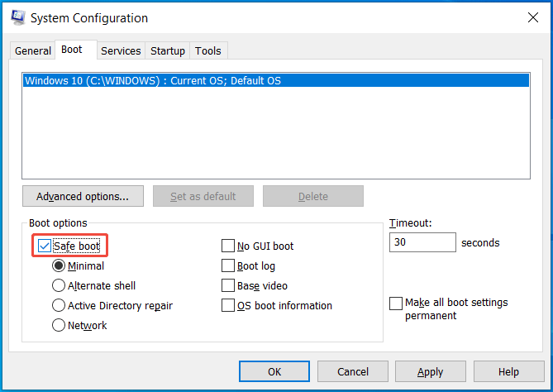The image size is (553, 392).
Task: Click the Advanced options button
Action: [x=83, y=196]
